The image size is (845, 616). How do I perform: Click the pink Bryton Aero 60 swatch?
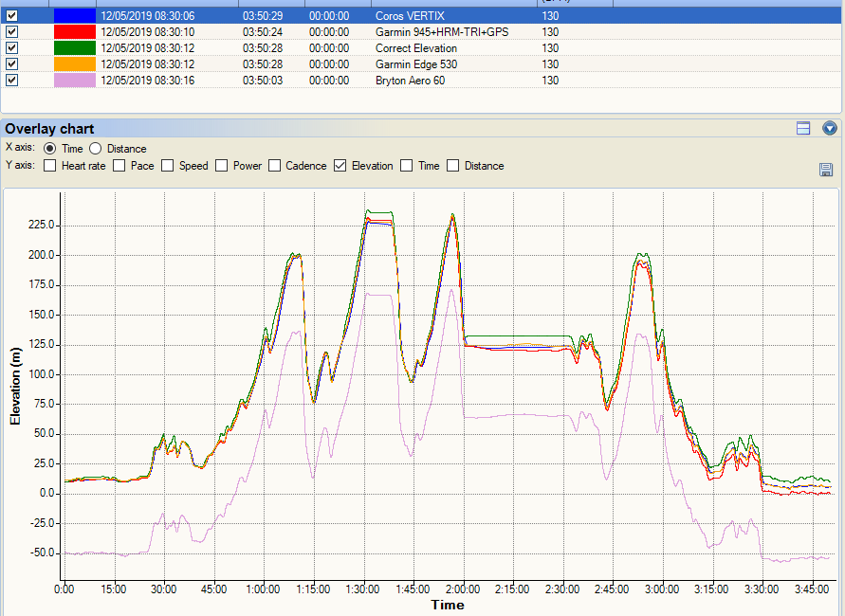75,81
